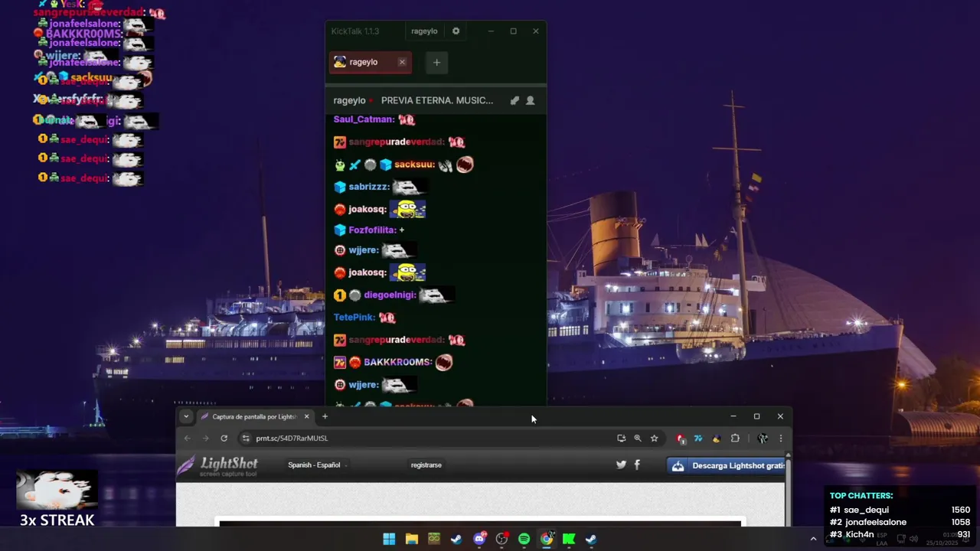980x551 pixels.
Task: Select Captura de pantalla por Lightshot tab
Action: [x=253, y=416]
